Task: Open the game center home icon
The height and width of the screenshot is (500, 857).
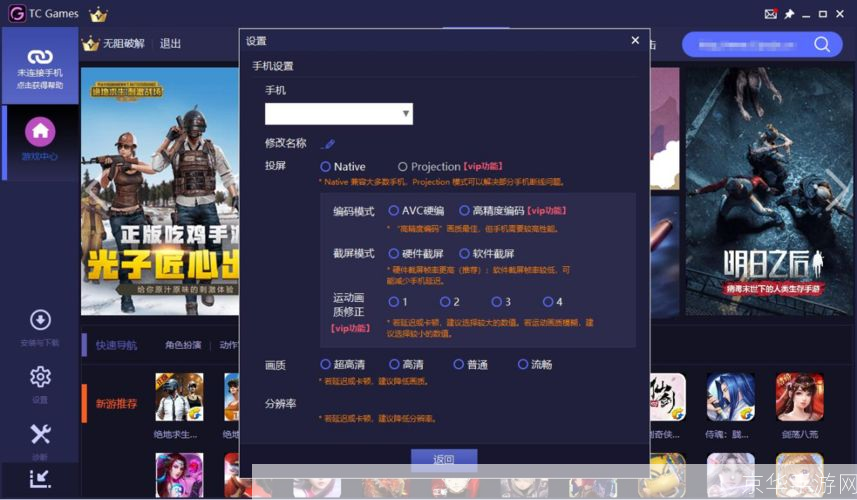Action: 40,132
